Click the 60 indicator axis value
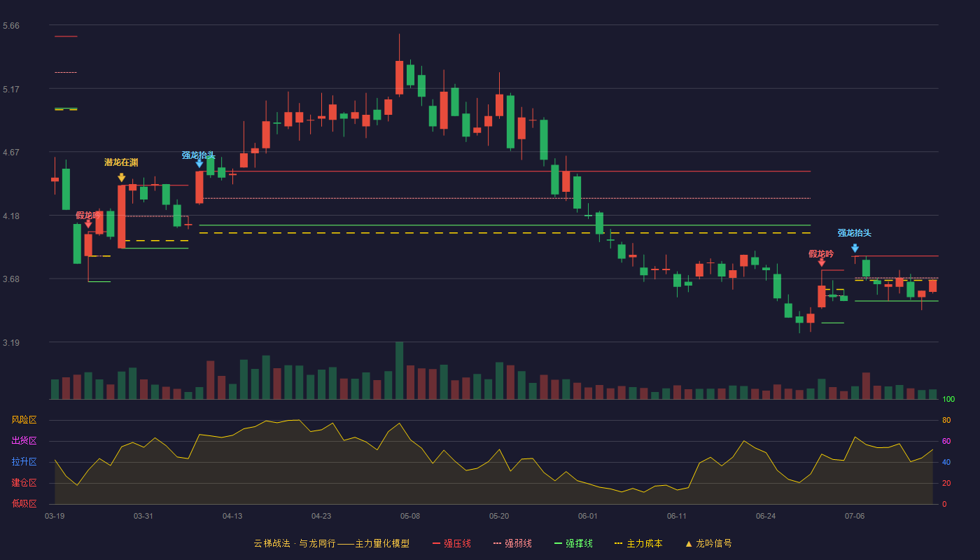980x560 pixels. tap(946, 441)
